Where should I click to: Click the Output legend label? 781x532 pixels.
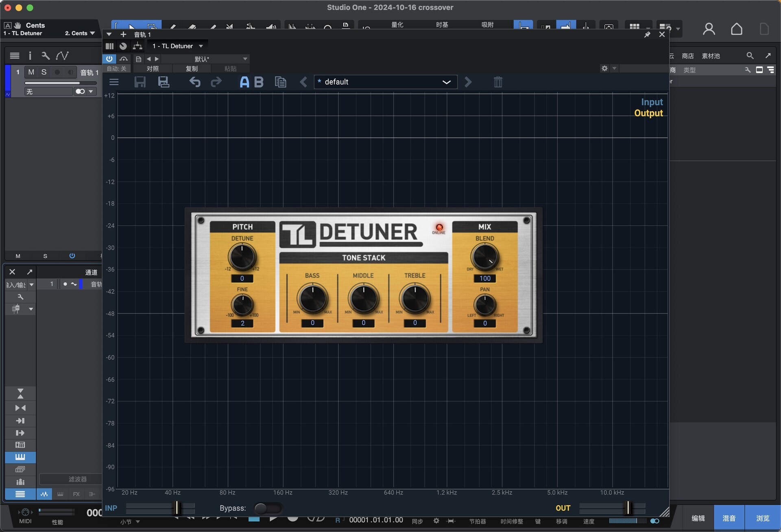[648, 113]
